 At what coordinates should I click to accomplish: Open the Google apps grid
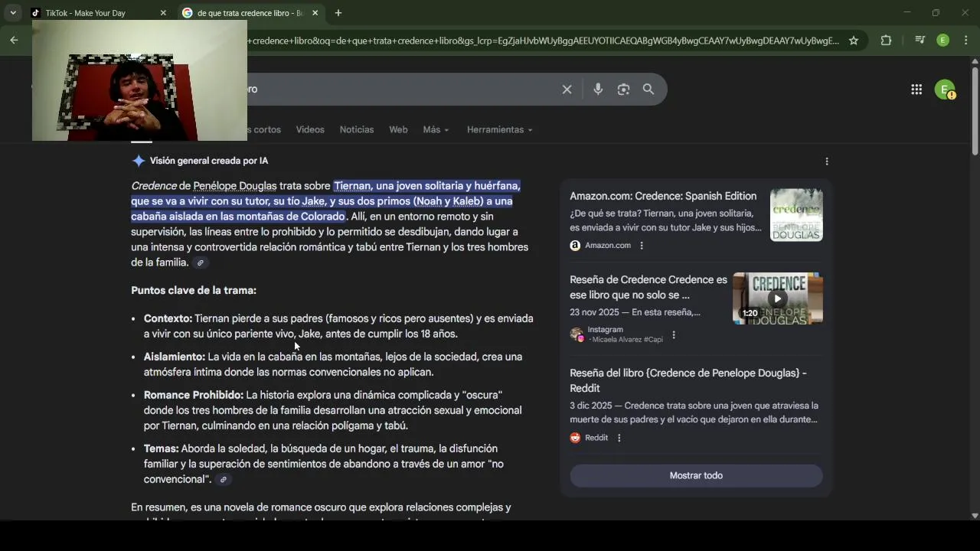(916, 90)
